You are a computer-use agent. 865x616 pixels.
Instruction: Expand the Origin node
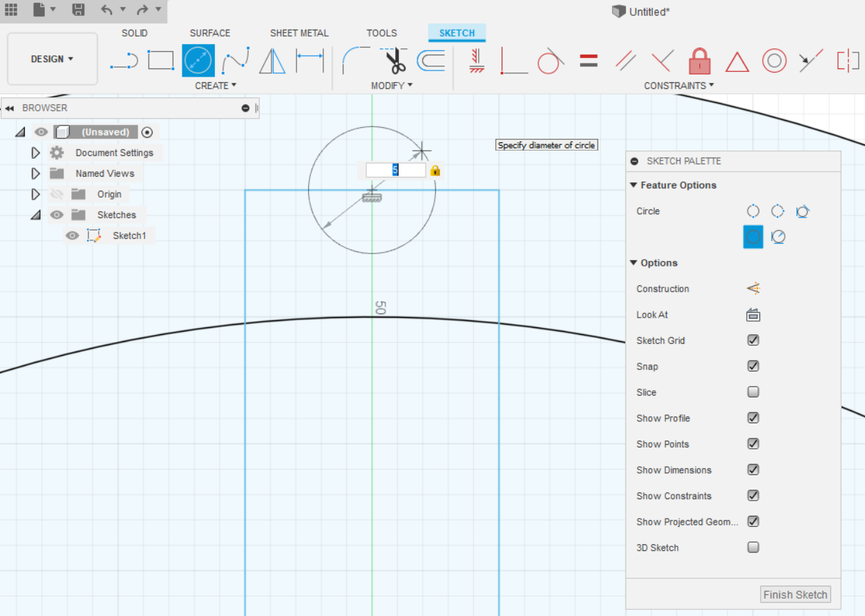pyautogui.click(x=36, y=194)
